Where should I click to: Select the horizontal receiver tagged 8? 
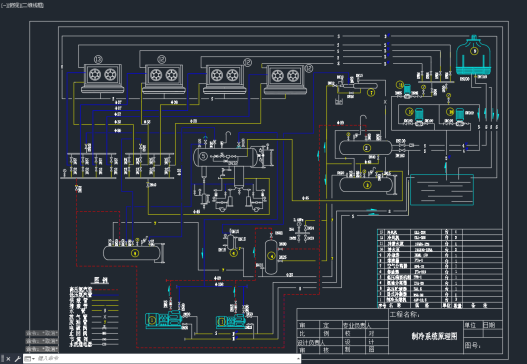click(132, 253)
